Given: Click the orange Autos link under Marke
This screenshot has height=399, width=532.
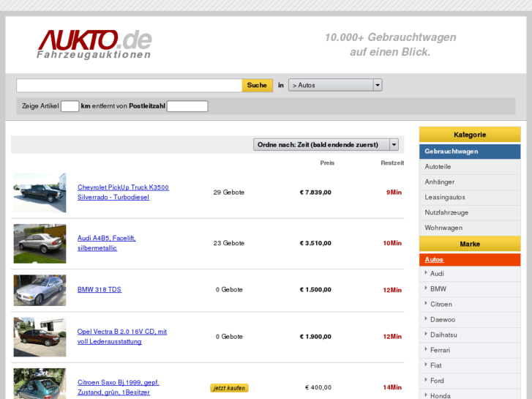Looking at the screenshot, I should point(434,259).
